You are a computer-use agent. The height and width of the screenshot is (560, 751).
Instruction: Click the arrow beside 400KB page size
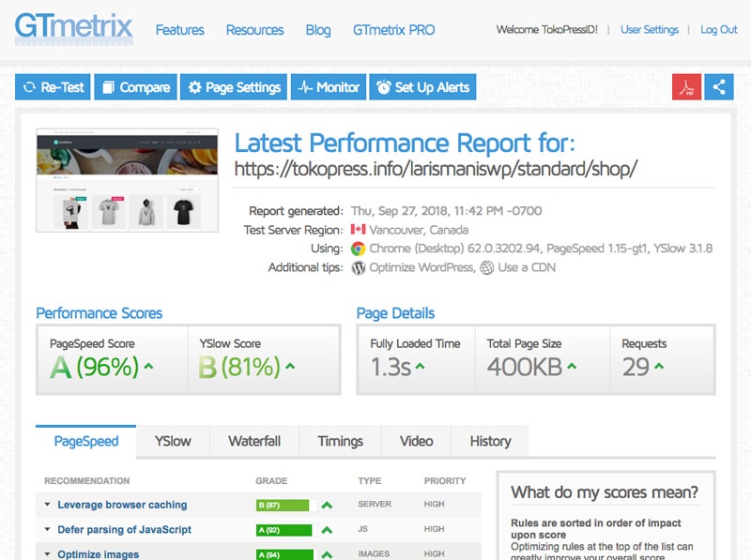(x=572, y=366)
